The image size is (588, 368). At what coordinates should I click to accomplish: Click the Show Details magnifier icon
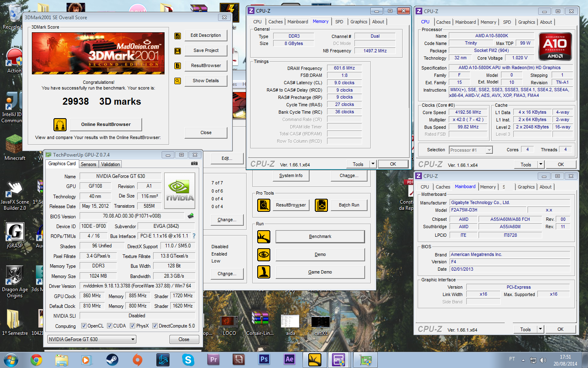point(178,81)
